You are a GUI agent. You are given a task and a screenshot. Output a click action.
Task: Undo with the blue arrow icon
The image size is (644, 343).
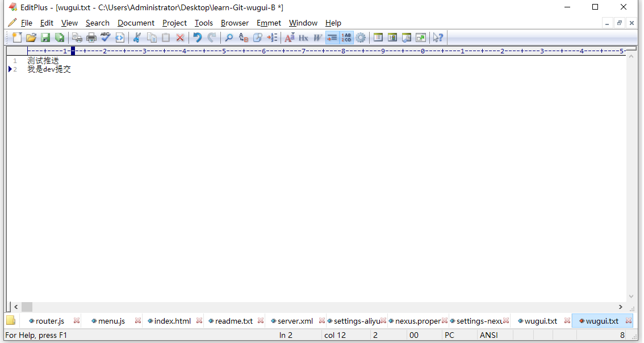coord(198,38)
